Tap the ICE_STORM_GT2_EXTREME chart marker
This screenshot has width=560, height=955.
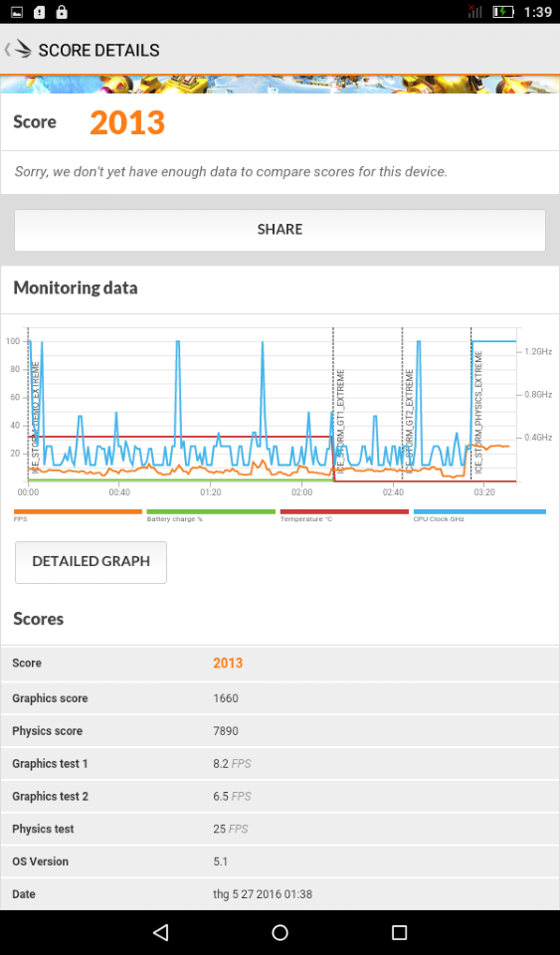tap(410, 422)
